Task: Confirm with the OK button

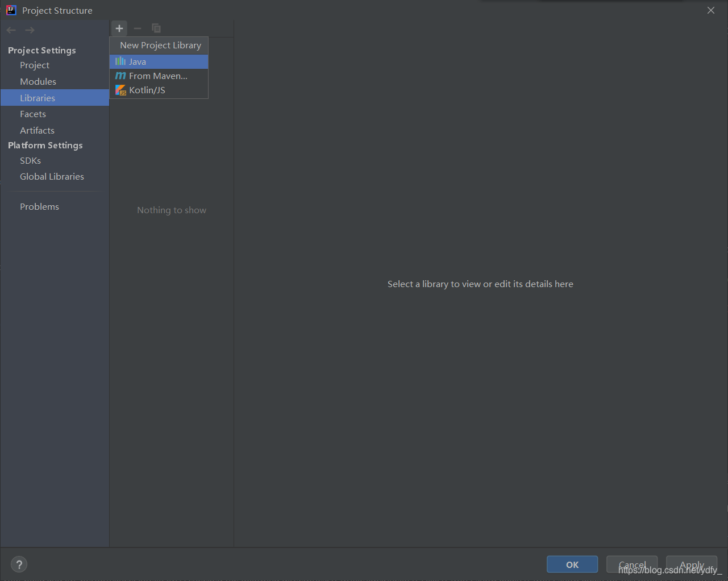Action: pyautogui.click(x=572, y=565)
